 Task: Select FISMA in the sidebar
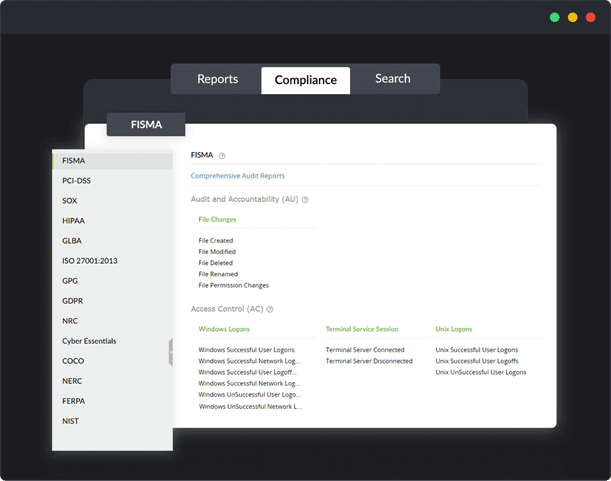pos(113,161)
